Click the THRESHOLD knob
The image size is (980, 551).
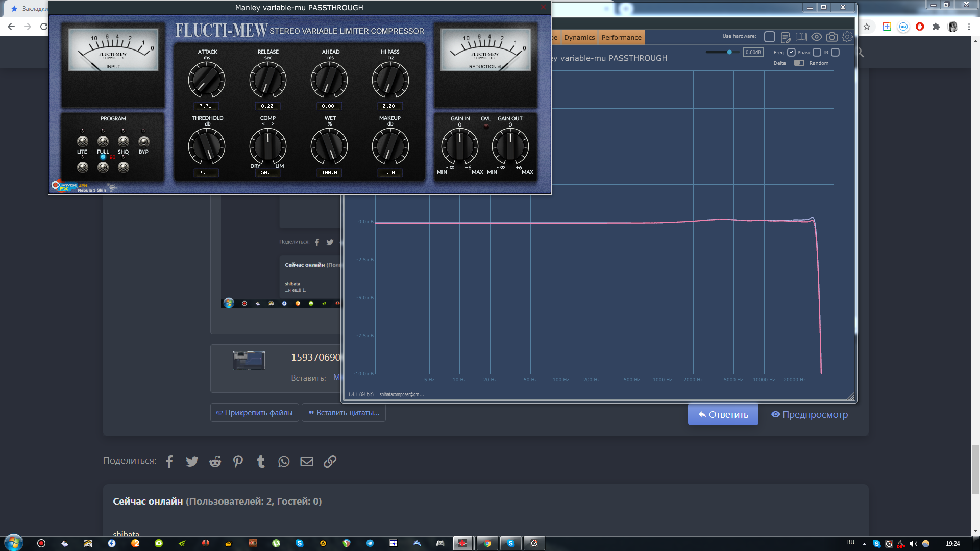point(207,146)
